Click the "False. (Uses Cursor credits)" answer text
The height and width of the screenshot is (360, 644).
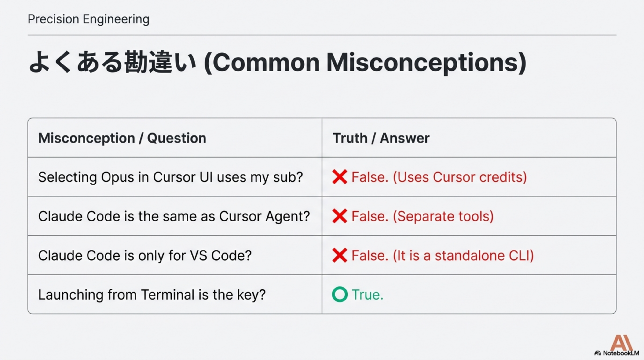(439, 177)
